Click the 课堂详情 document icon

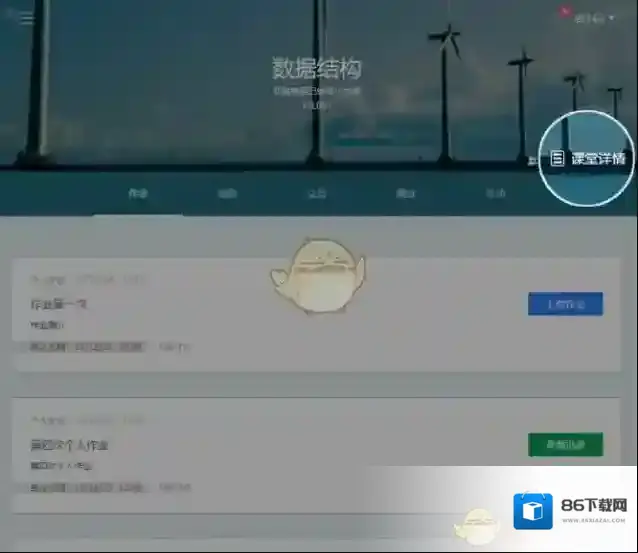[557, 158]
